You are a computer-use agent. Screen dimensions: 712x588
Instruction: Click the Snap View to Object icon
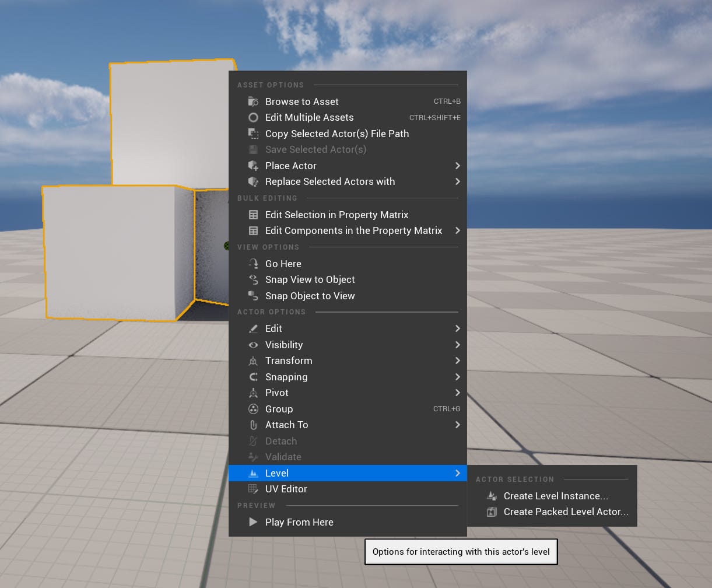[x=253, y=279]
